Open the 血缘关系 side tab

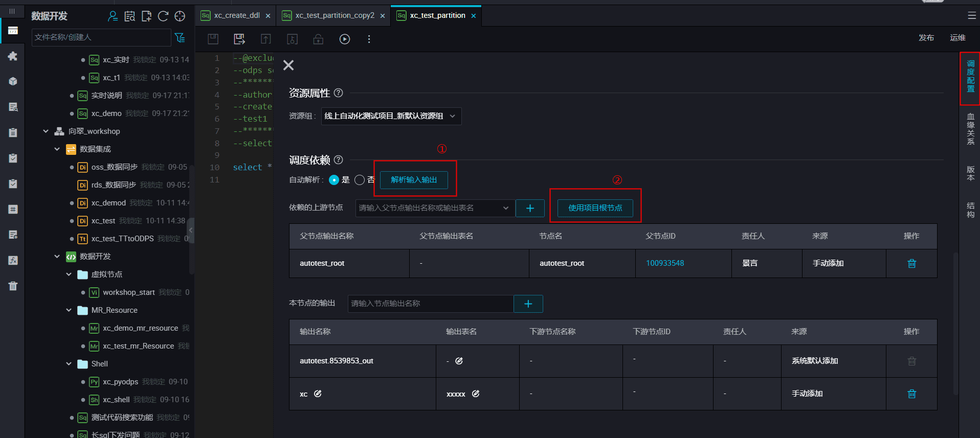pos(970,129)
